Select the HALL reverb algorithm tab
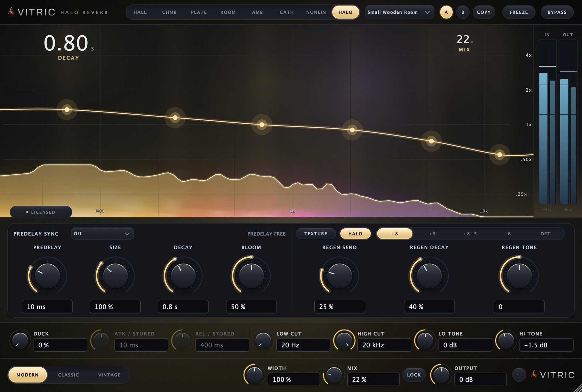The width and height of the screenshot is (582, 392). tap(140, 12)
